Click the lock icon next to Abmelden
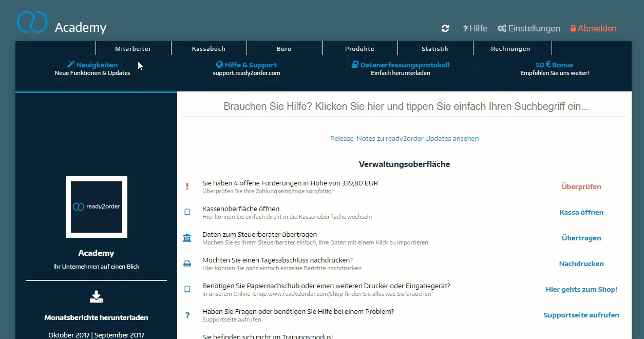The height and width of the screenshot is (339, 644). pyautogui.click(x=573, y=29)
